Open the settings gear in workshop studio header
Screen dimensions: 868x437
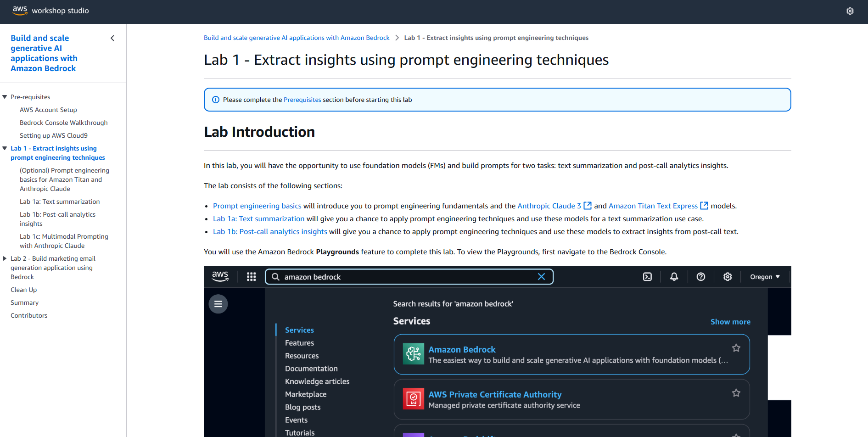point(850,11)
